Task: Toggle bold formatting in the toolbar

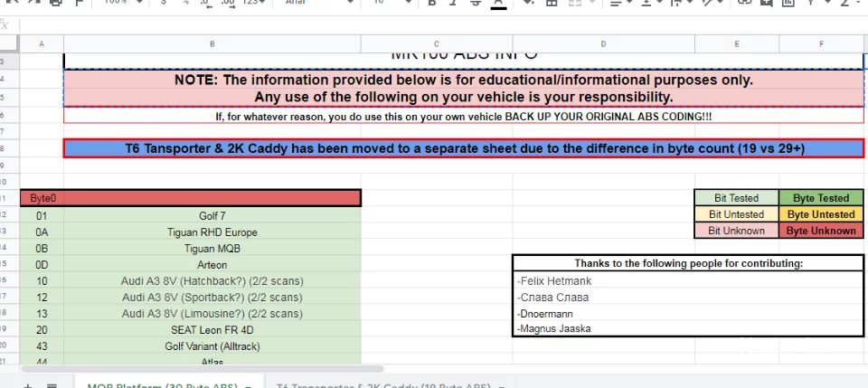Action: [x=432, y=3]
